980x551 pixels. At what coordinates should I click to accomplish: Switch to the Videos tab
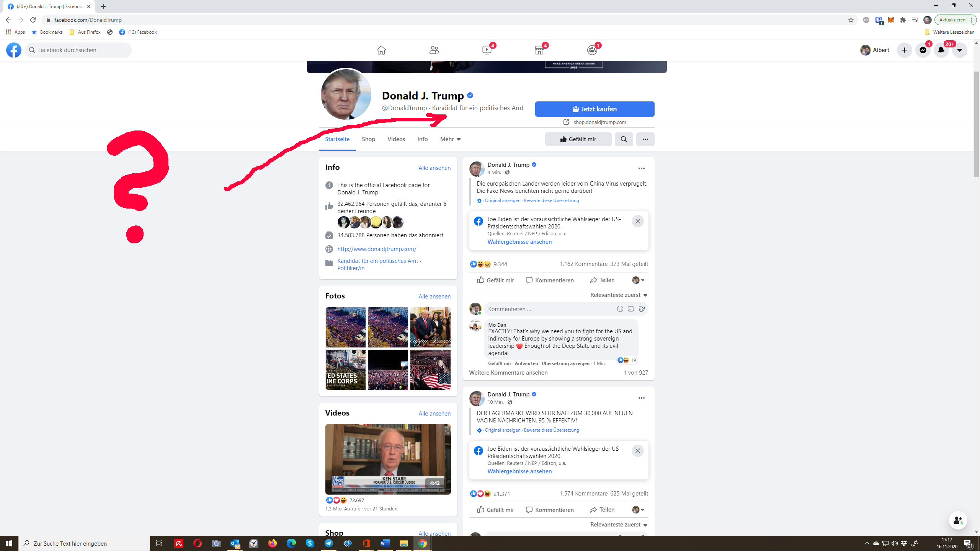click(396, 139)
